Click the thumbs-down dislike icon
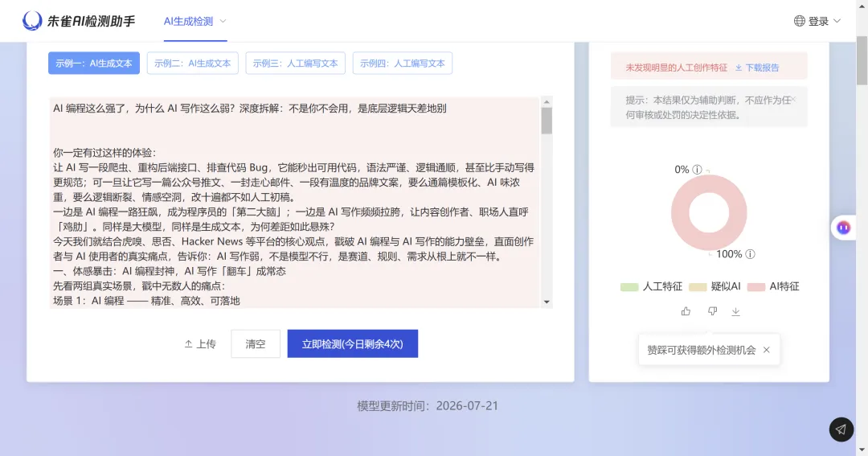 point(712,311)
